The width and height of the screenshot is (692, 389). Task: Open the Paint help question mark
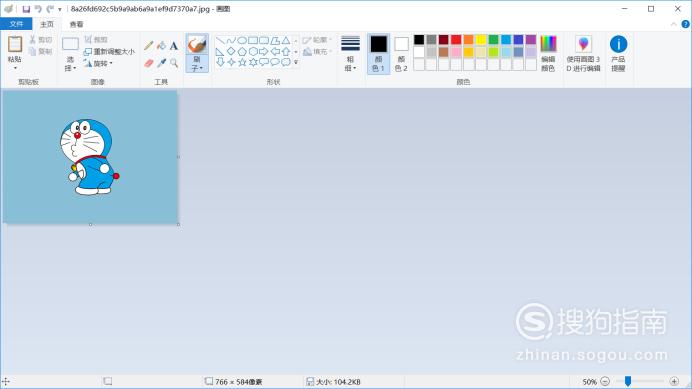coord(685,24)
